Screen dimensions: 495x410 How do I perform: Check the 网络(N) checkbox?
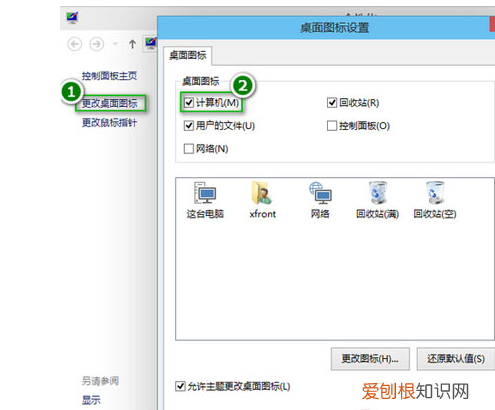point(189,149)
